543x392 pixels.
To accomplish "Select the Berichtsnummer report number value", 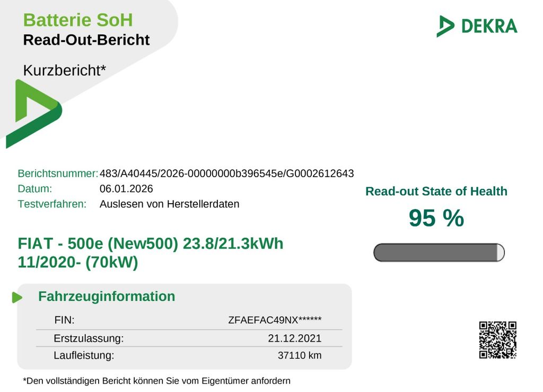I will click(x=226, y=173).
